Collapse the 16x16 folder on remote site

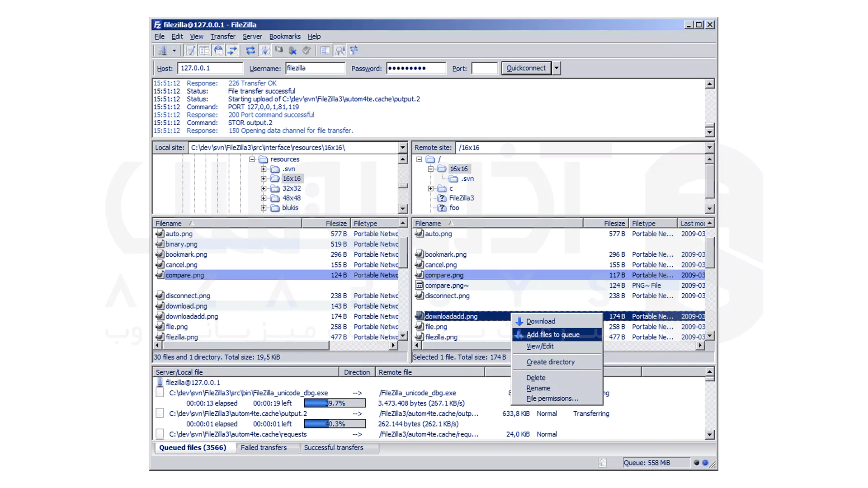430,169
